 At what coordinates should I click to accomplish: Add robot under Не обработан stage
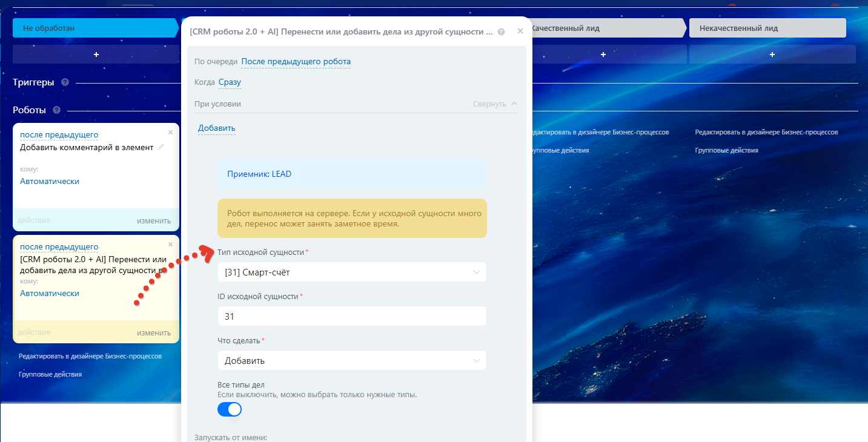click(96, 54)
